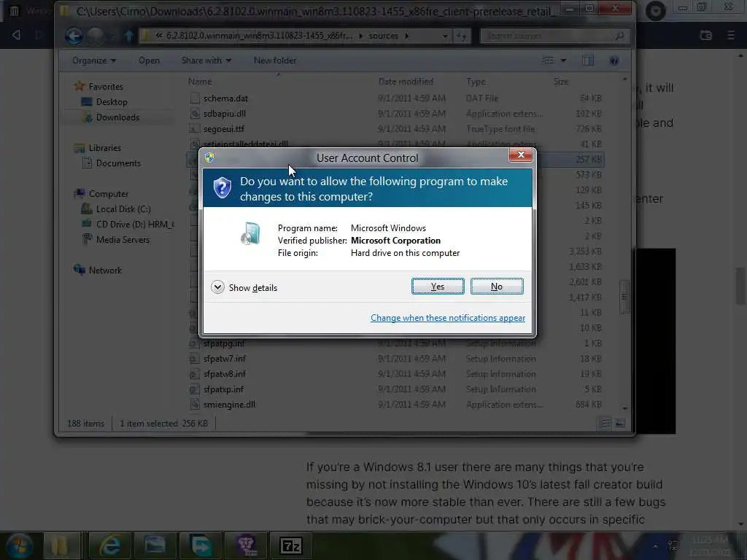
Task: Click the UAC shield question icon
Action: pos(222,187)
